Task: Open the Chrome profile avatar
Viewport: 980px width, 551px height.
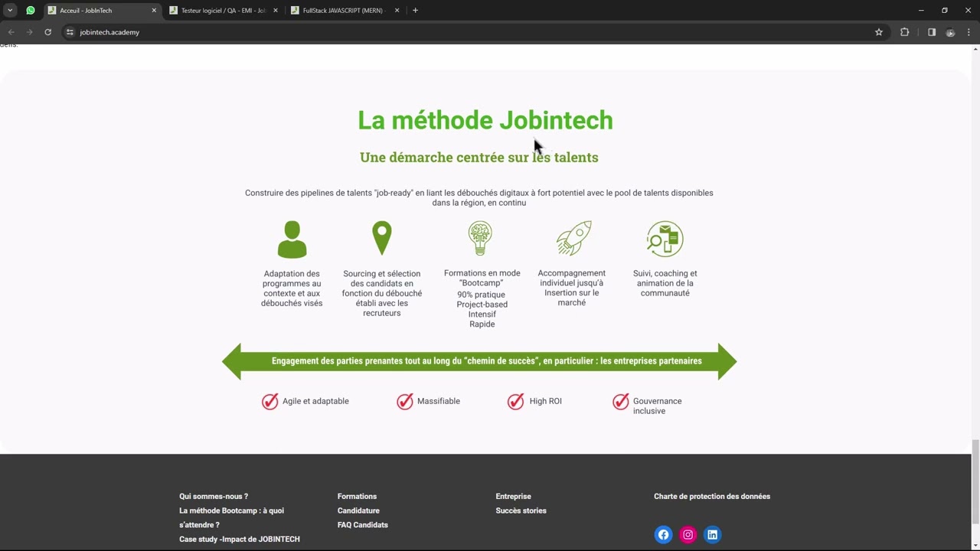Action: (950, 32)
